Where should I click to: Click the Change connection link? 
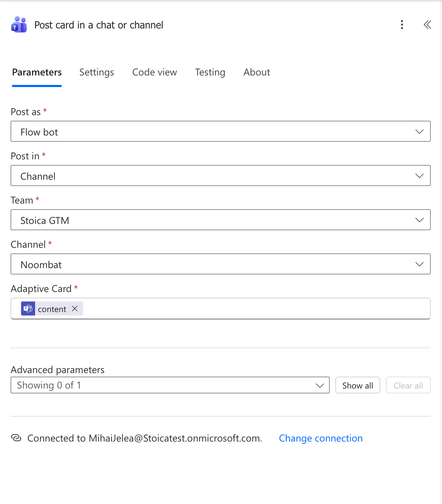coord(321,438)
